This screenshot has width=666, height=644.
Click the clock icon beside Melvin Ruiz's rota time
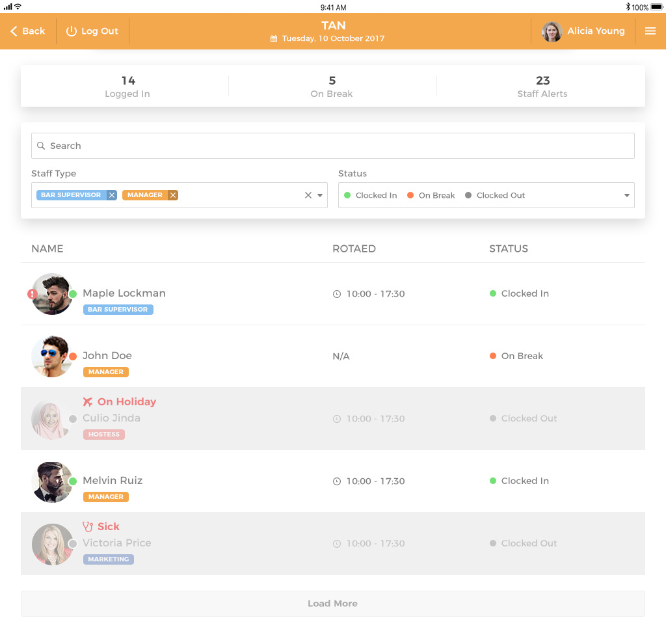pyautogui.click(x=337, y=481)
